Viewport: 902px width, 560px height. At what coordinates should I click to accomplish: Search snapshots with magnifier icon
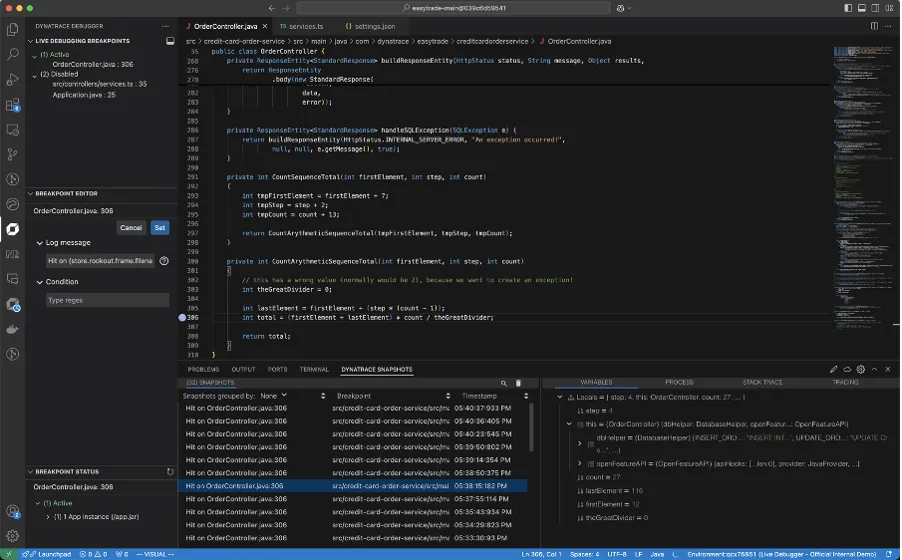(x=504, y=383)
